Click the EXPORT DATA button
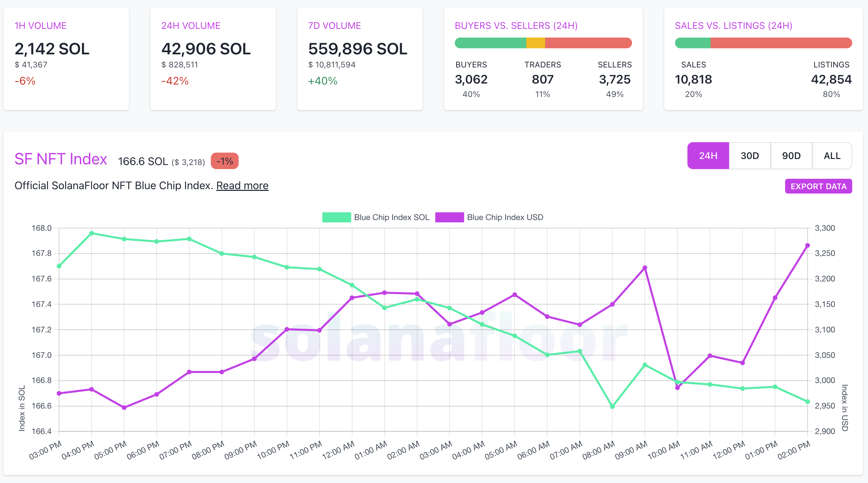The width and height of the screenshot is (868, 483). [x=818, y=186]
